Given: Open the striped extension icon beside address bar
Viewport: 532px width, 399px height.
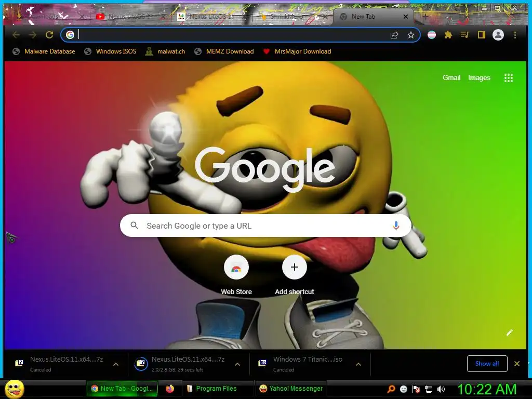Looking at the screenshot, I should coord(432,35).
